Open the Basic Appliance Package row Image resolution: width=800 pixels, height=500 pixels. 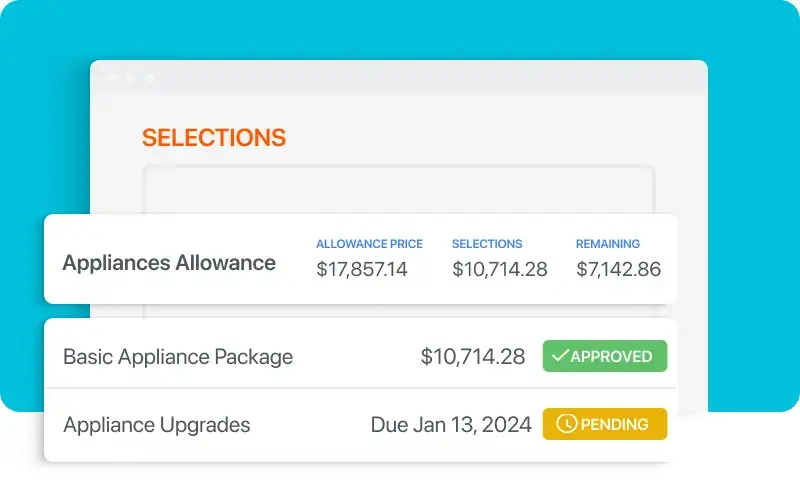tap(178, 357)
